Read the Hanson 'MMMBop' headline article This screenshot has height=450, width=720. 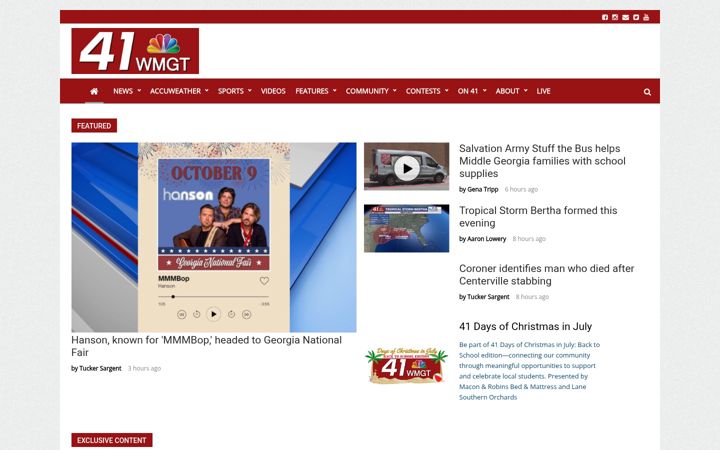coord(207,346)
